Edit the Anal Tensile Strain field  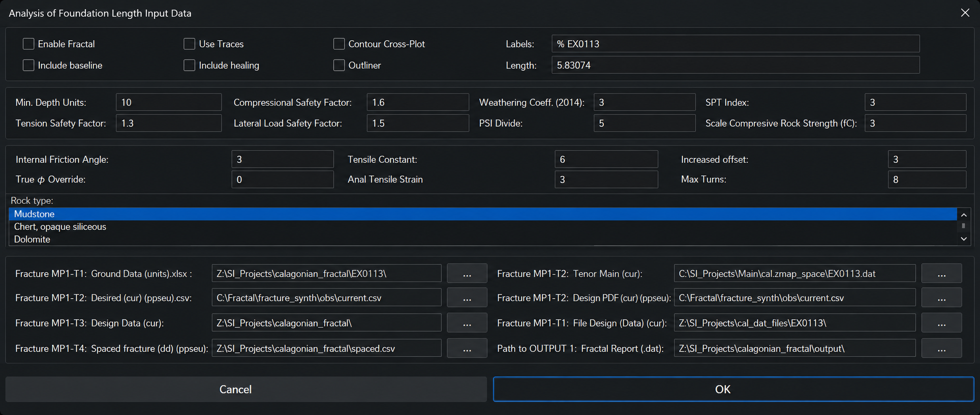[x=606, y=180]
